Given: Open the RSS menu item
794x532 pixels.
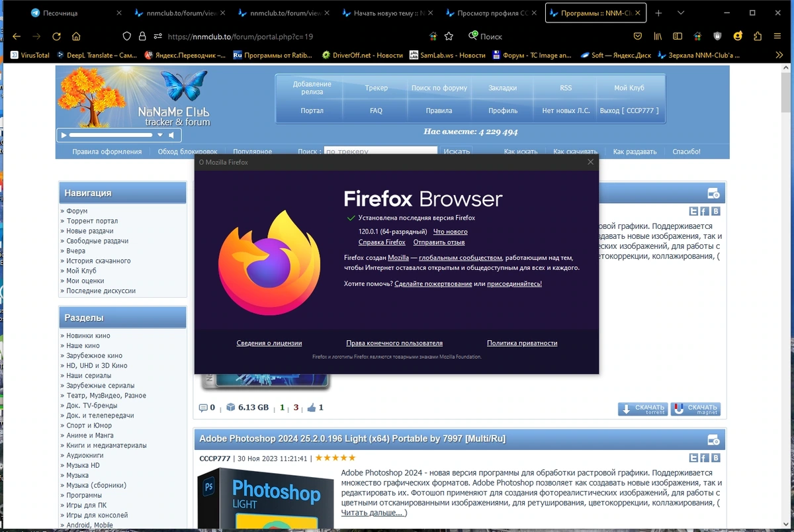Looking at the screenshot, I should [x=566, y=87].
